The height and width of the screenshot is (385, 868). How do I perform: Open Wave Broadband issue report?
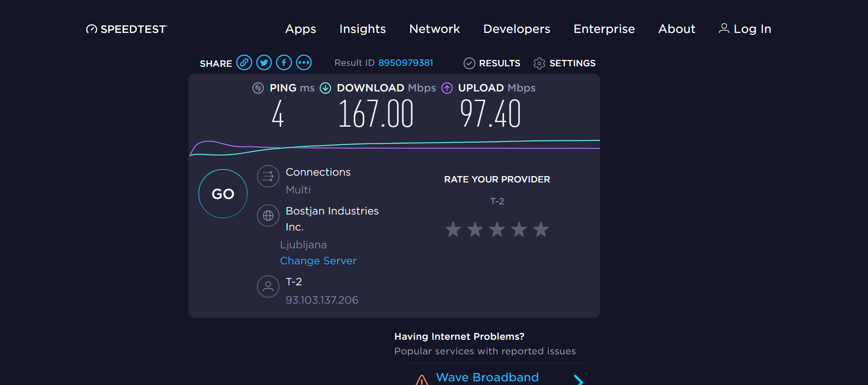(x=488, y=377)
